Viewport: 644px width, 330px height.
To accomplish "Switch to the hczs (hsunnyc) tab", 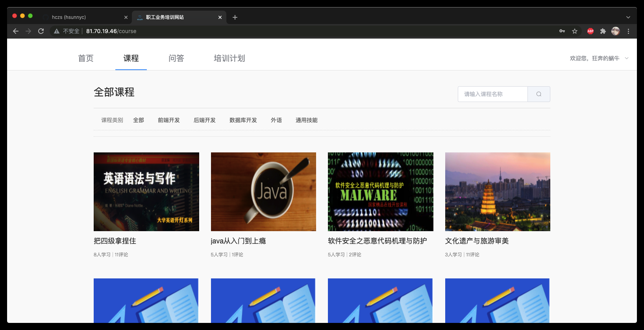I will coord(85,17).
